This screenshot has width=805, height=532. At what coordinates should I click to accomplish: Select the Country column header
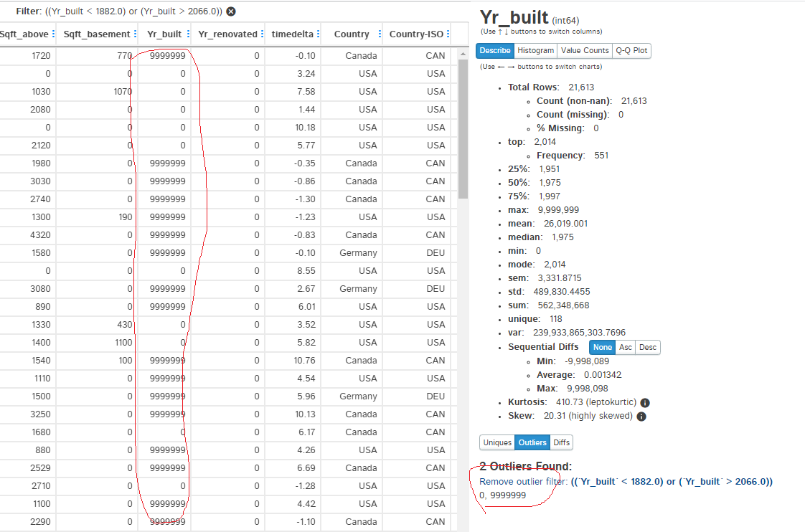[x=352, y=34]
